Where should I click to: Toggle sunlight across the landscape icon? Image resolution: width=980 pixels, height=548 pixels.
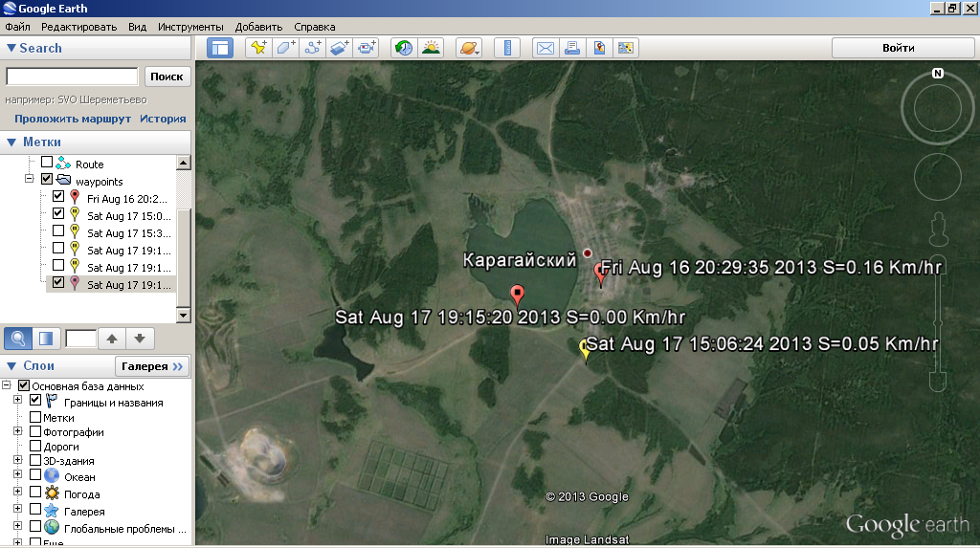click(432, 48)
